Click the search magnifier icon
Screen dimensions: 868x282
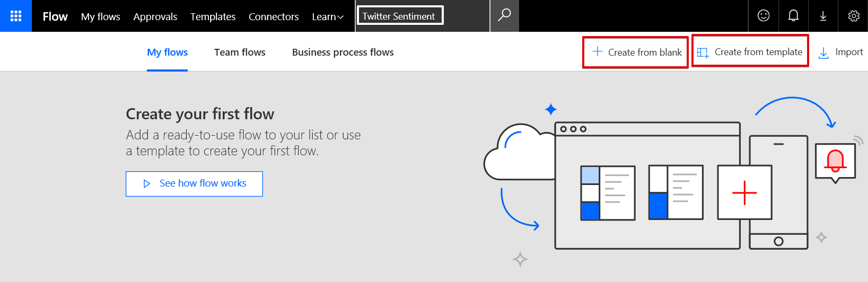[x=504, y=15]
